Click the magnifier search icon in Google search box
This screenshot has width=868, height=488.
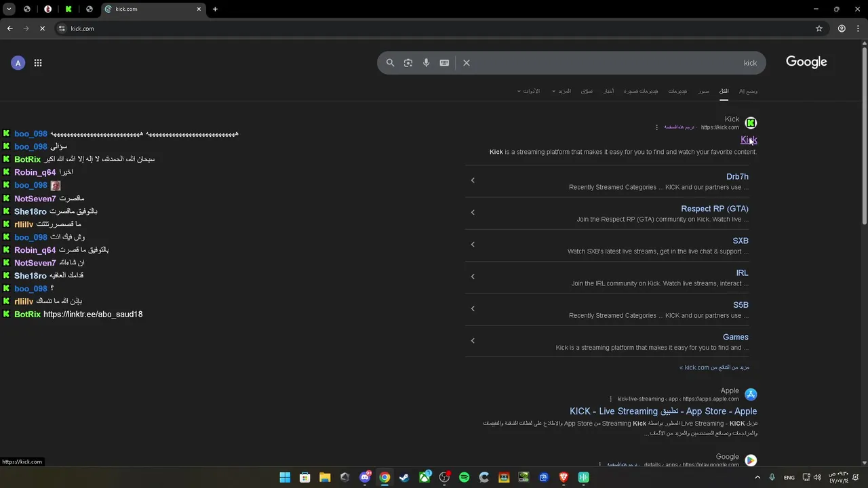[390, 63]
